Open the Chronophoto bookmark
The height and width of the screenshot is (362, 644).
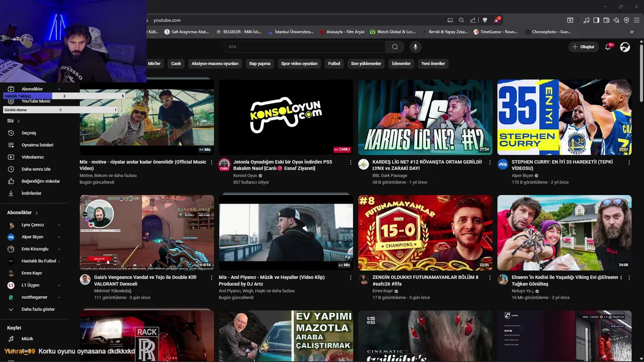point(547,32)
